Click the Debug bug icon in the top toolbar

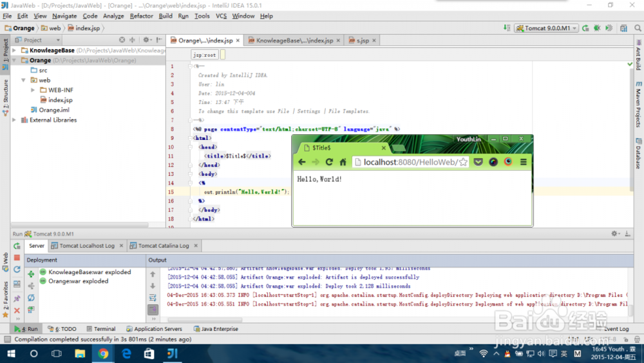click(597, 28)
